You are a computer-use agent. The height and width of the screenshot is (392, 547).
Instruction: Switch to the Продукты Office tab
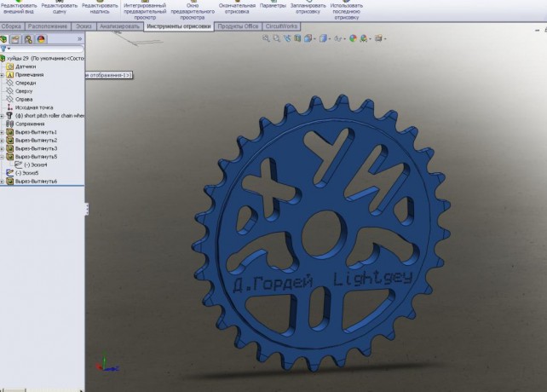(x=238, y=26)
